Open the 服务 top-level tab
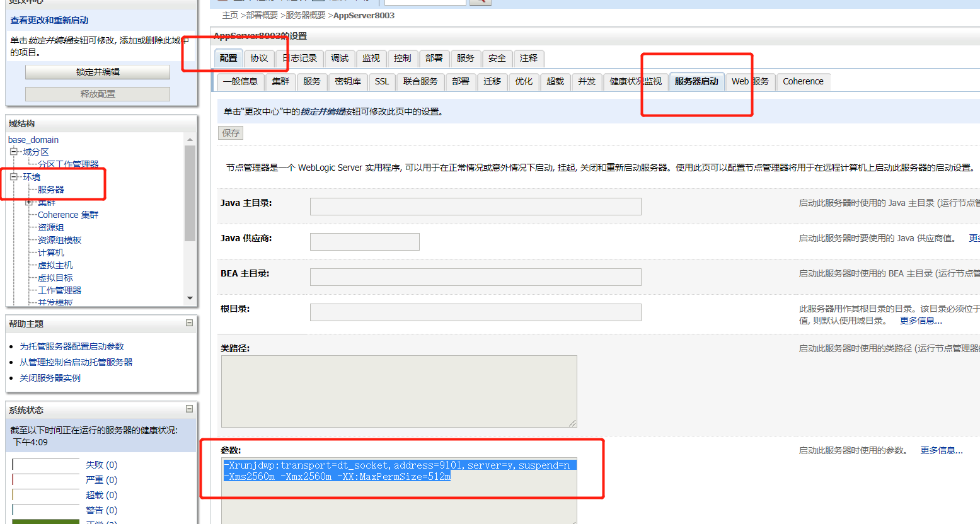Screen dimensions: 980x524 pos(466,58)
